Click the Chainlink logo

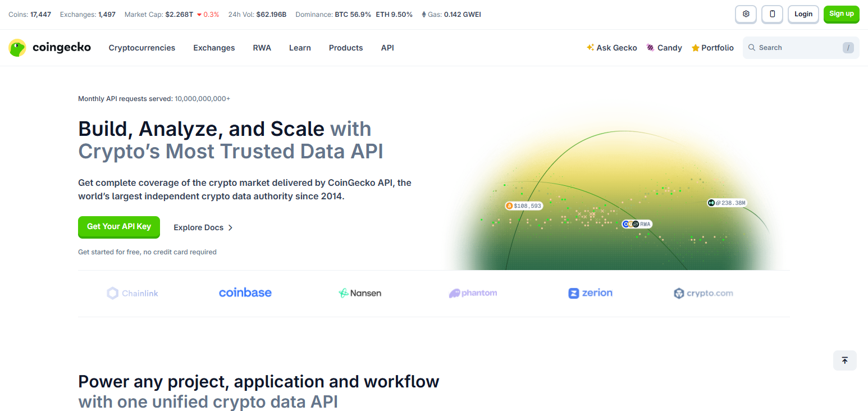coord(133,293)
